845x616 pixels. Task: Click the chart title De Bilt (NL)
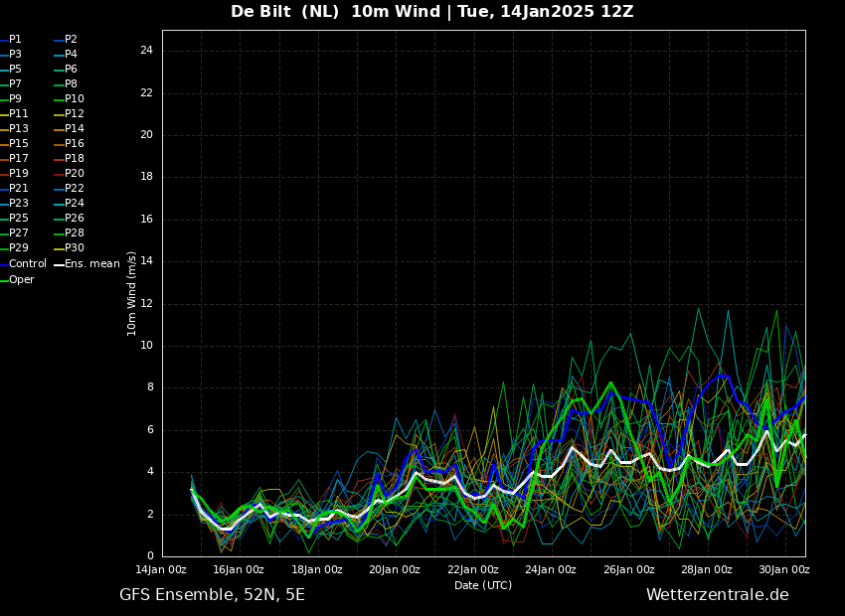coord(285,11)
